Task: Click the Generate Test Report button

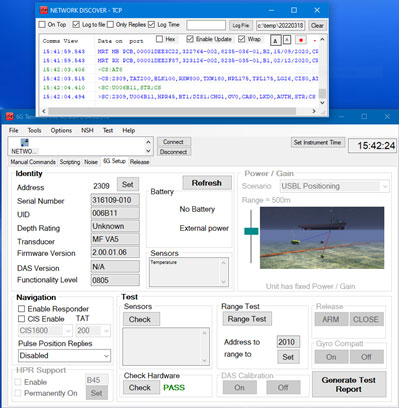Action: tap(349, 384)
